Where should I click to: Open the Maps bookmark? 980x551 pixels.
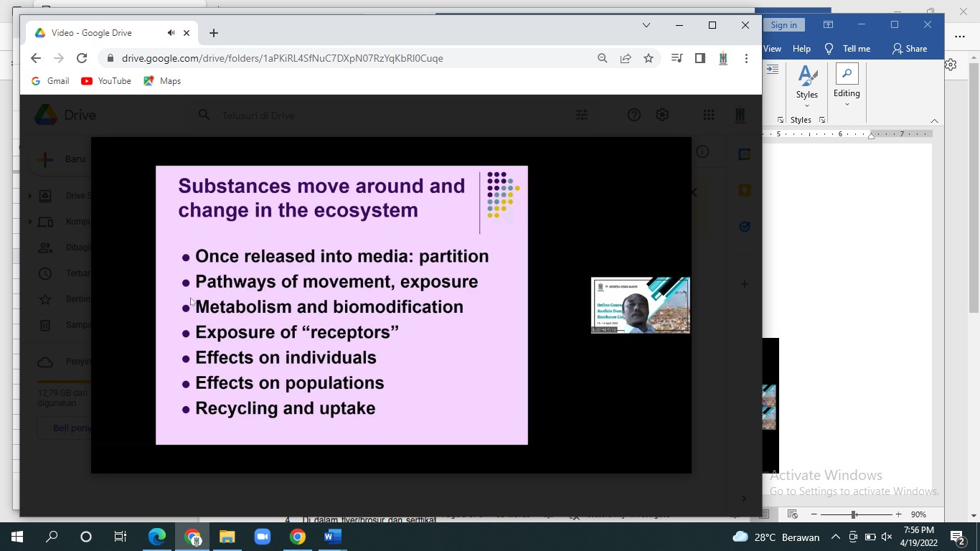click(162, 81)
